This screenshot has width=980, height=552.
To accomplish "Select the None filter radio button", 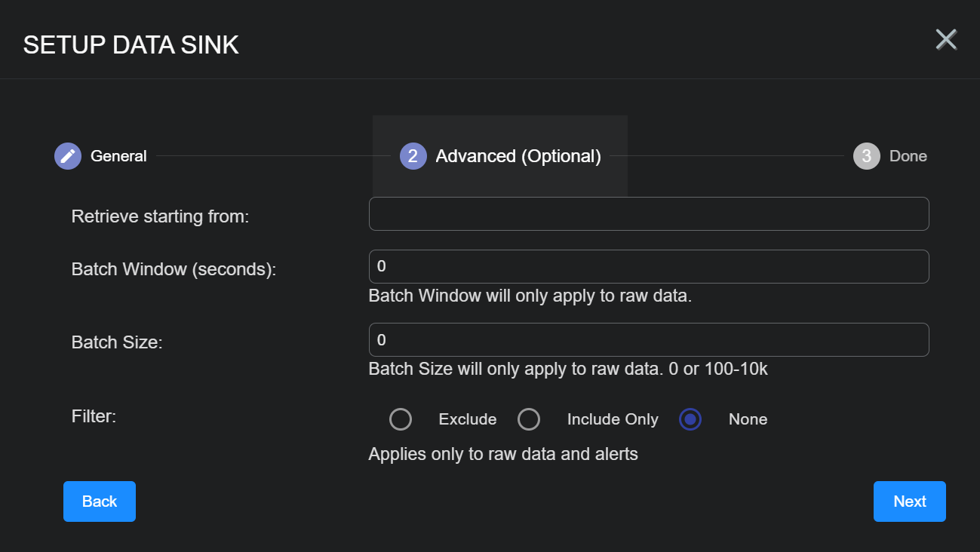I will pyautogui.click(x=690, y=419).
